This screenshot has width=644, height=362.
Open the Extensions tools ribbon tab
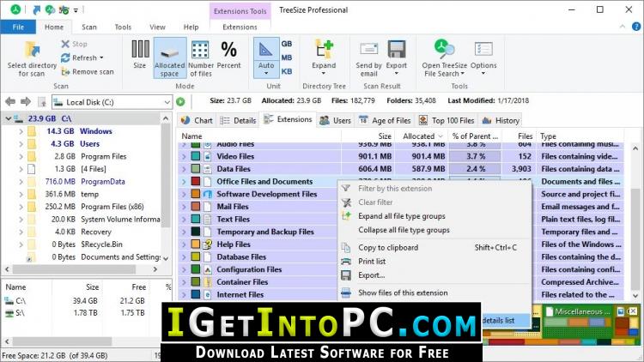click(240, 27)
